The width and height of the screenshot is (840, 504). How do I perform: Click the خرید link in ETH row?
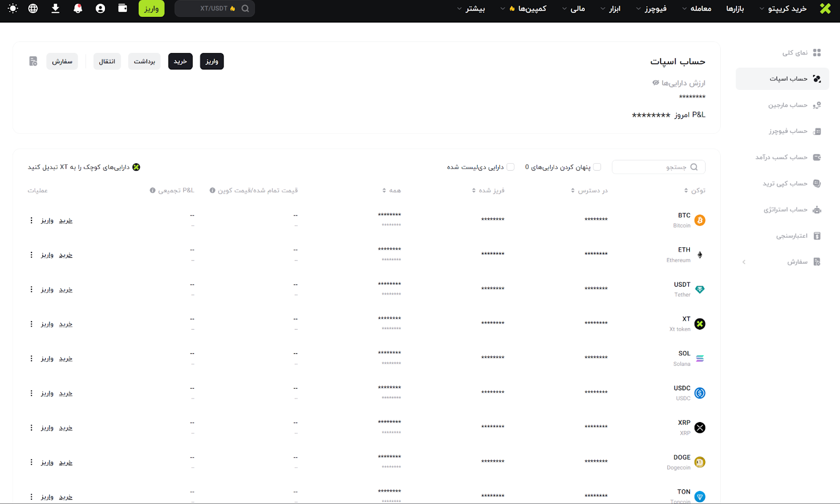pos(66,255)
